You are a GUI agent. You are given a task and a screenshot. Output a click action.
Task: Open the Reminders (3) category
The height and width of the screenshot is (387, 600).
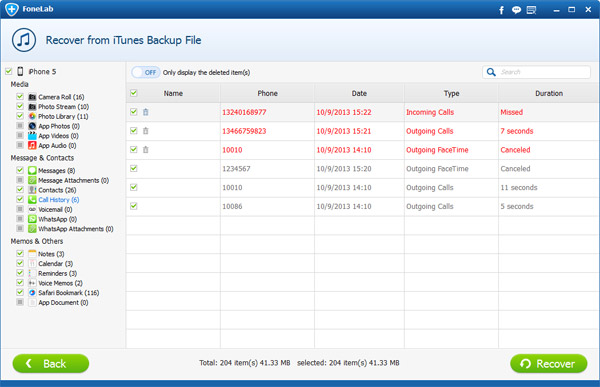(x=57, y=273)
